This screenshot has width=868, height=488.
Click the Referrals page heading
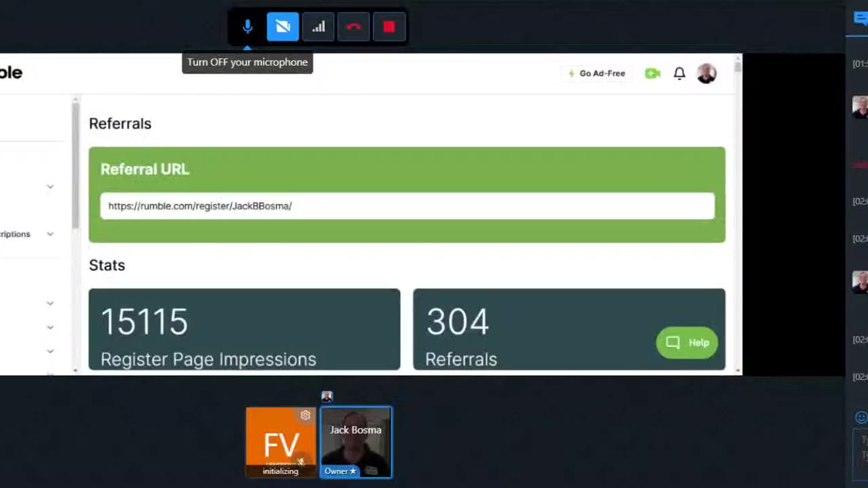(120, 123)
